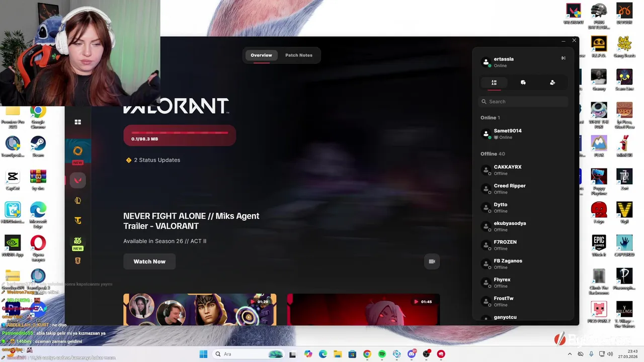This screenshot has width=644, height=362.
Task: Open the volume control in system tray
Action: 610,354
